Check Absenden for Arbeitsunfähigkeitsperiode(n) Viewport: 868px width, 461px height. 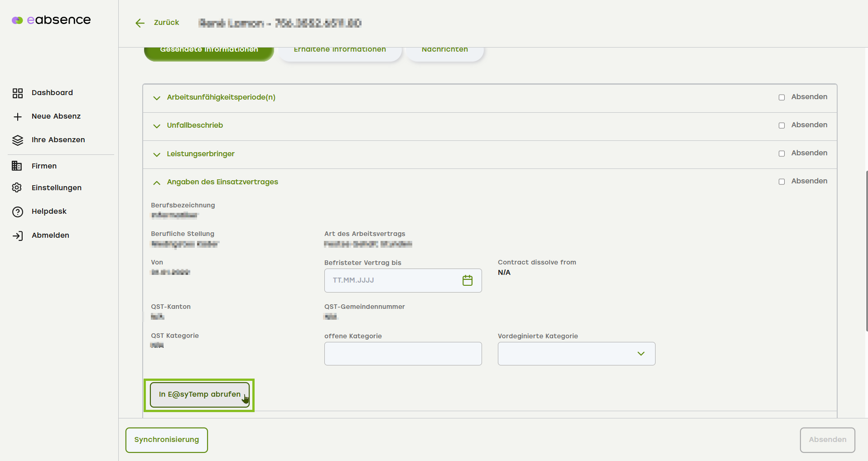(x=781, y=97)
